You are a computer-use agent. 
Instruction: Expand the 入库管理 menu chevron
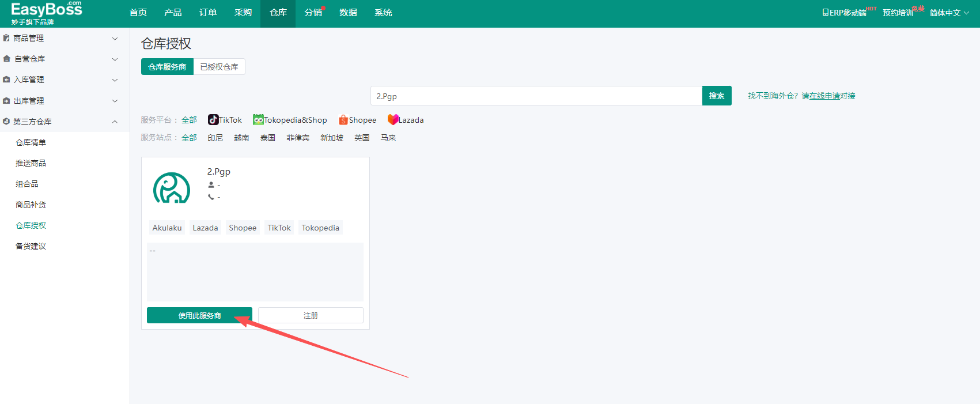click(x=115, y=80)
